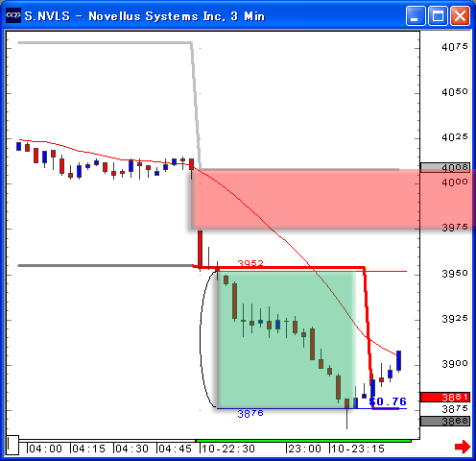Viewport: 476px width, 461px height.
Task: Click the blue $0.76 profit label
Action: [388, 401]
